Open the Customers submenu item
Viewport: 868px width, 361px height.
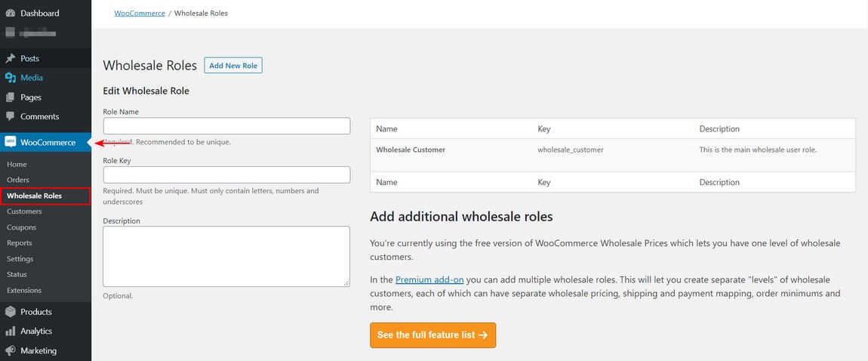[x=24, y=211]
